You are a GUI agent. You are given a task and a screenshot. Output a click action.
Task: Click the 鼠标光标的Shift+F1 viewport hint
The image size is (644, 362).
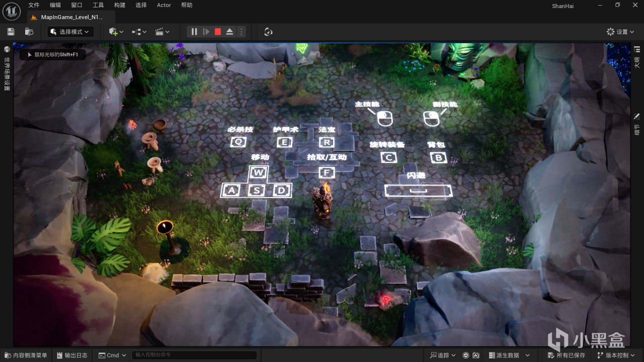(x=52, y=54)
